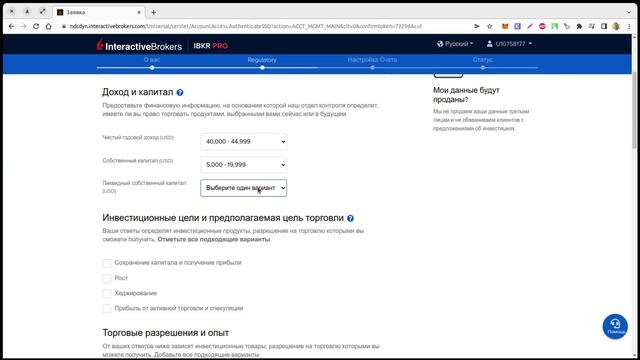The height and width of the screenshot is (360, 640).
Task: Check the Хеджирование objective
Action: pyautogui.click(x=107, y=293)
